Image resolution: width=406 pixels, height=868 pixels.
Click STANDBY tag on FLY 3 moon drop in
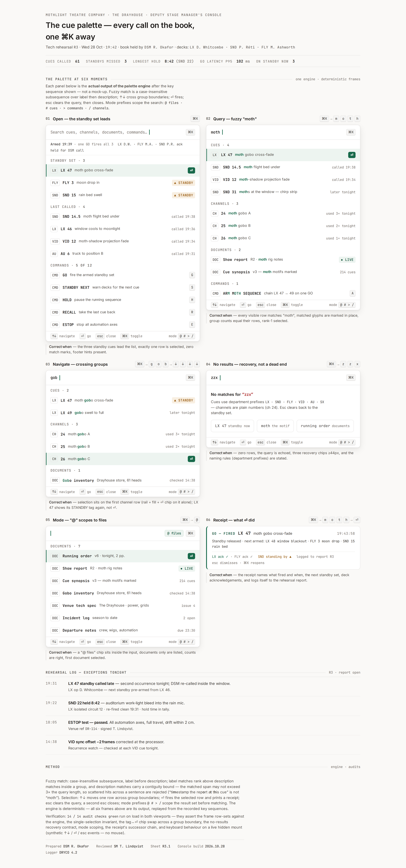pyautogui.click(x=183, y=183)
